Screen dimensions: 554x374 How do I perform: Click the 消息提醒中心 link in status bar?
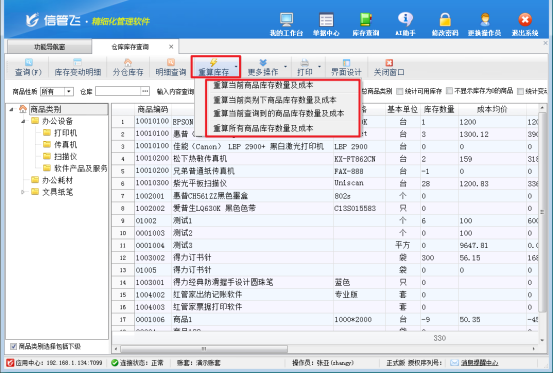479,363
